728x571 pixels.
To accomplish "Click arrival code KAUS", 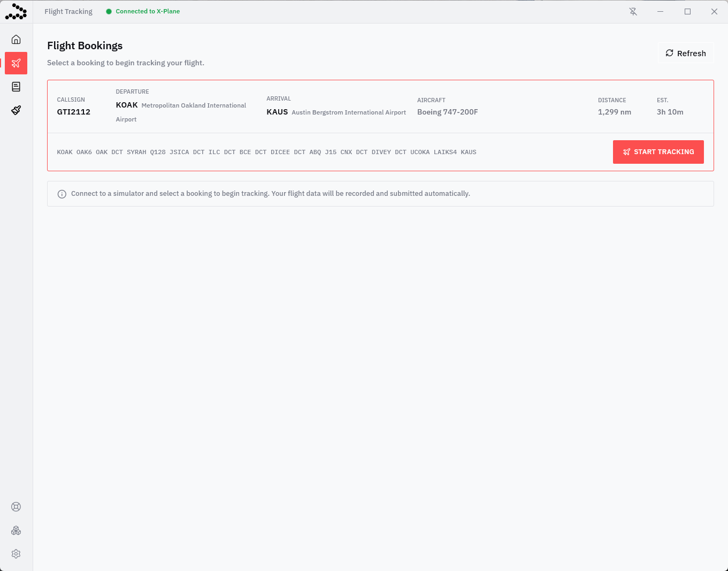I will pyautogui.click(x=277, y=112).
